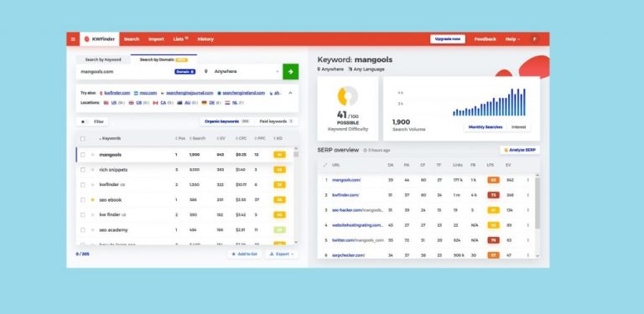Select the Paid keywords tab
Viewport: 644px width, 314px height.
click(x=276, y=121)
